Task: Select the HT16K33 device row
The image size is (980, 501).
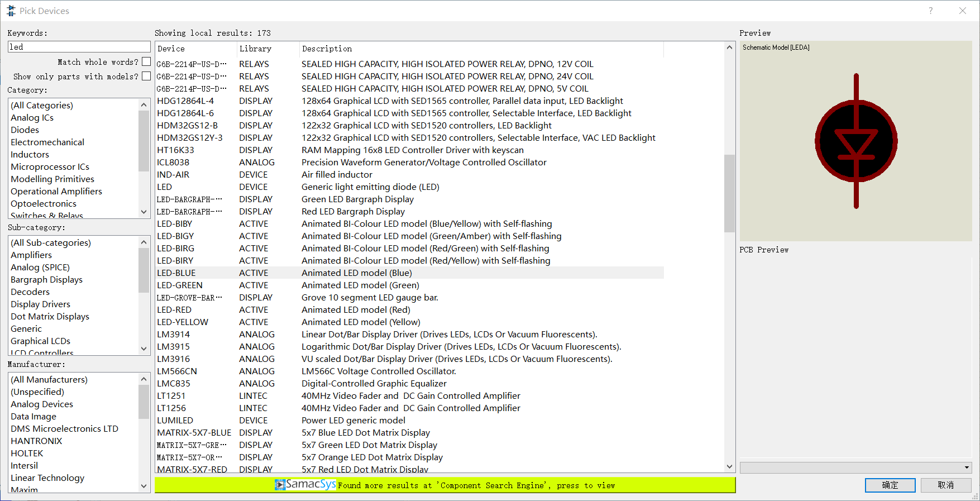Action: (410, 150)
